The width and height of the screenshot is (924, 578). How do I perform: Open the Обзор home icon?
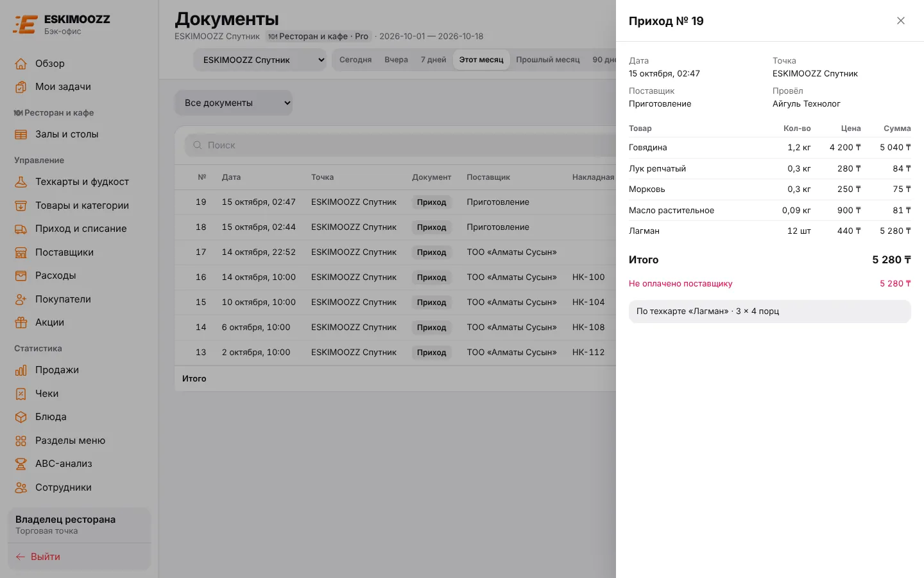tap(21, 64)
